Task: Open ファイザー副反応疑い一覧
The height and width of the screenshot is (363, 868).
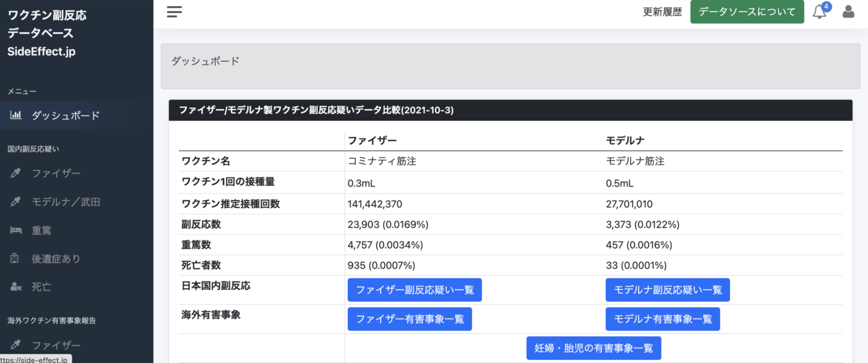Action: click(x=415, y=290)
